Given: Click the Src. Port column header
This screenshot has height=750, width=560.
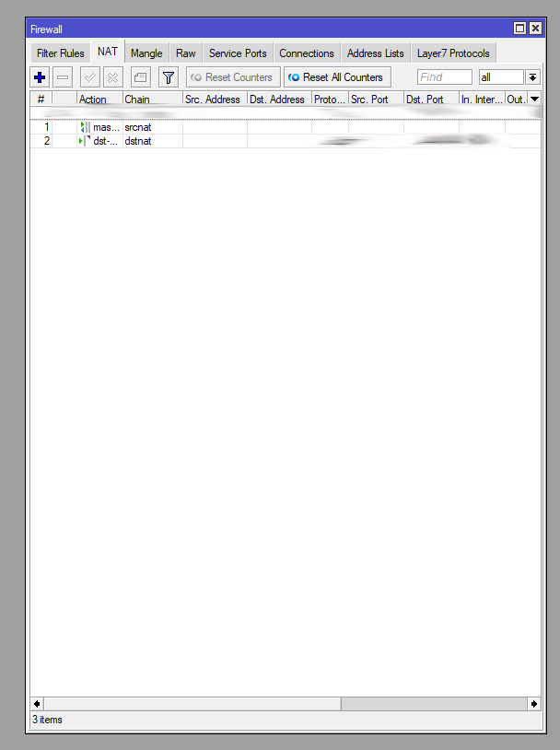Looking at the screenshot, I should click(376, 99).
